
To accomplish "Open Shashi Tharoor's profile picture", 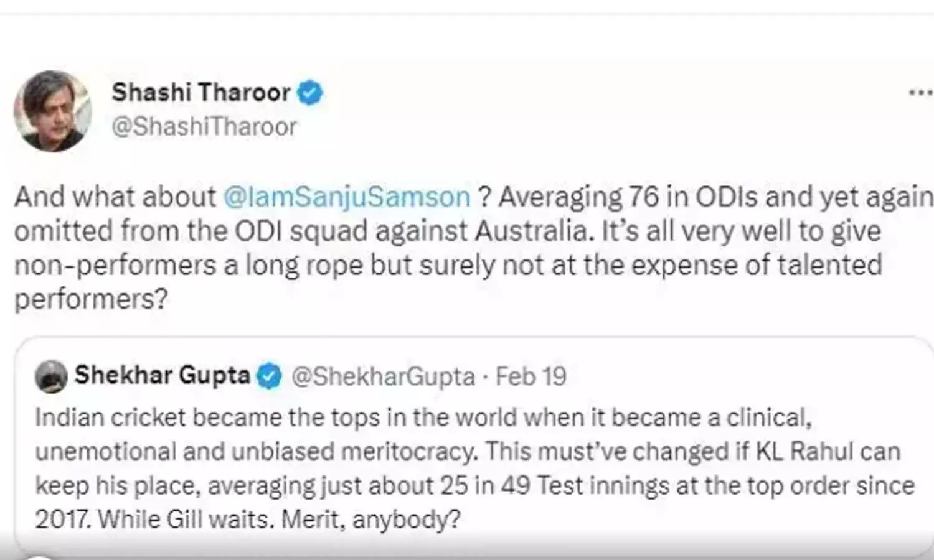I will pos(53,111).
